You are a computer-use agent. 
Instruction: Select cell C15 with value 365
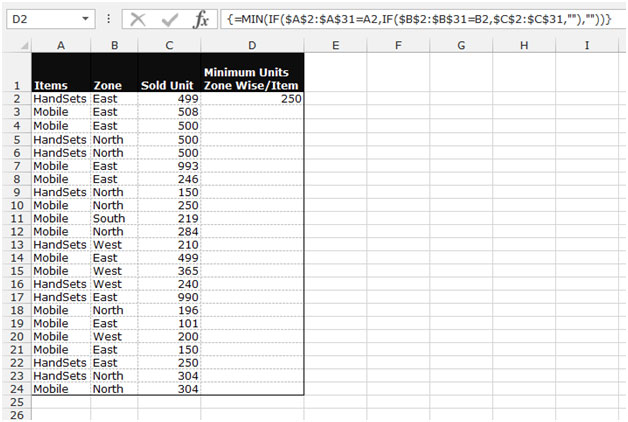pyautogui.click(x=169, y=271)
